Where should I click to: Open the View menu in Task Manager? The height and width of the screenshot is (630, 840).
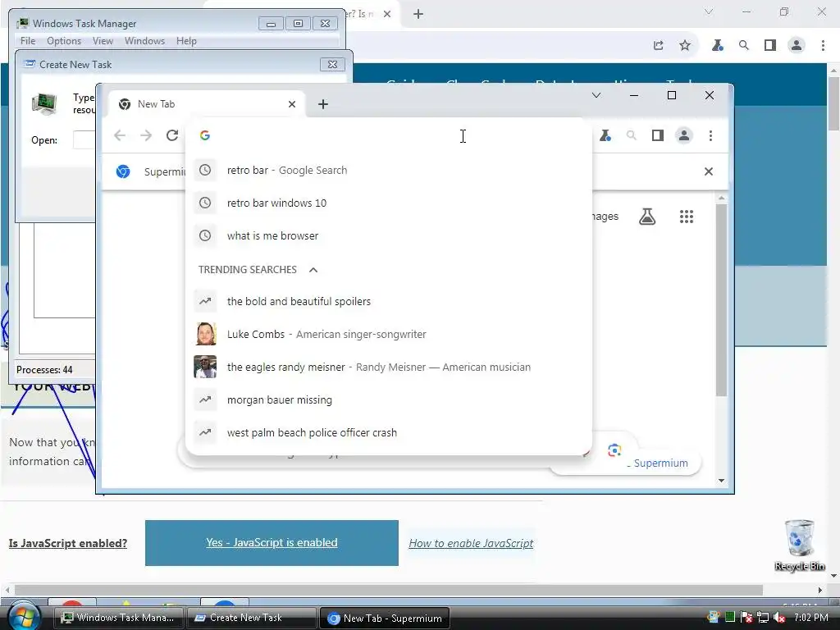[103, 41]
